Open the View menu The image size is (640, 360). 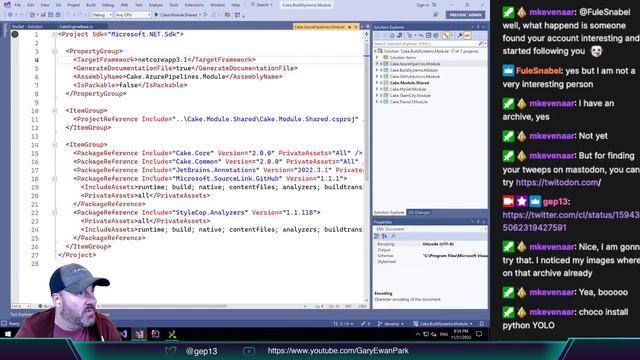[x=45, y=5]
